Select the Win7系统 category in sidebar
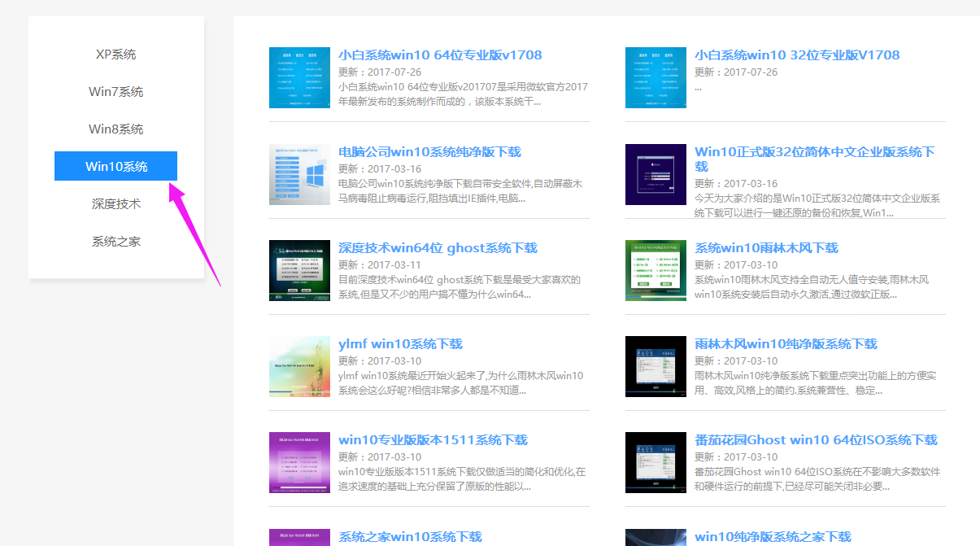Screen dimensions: 980x546 115,91
